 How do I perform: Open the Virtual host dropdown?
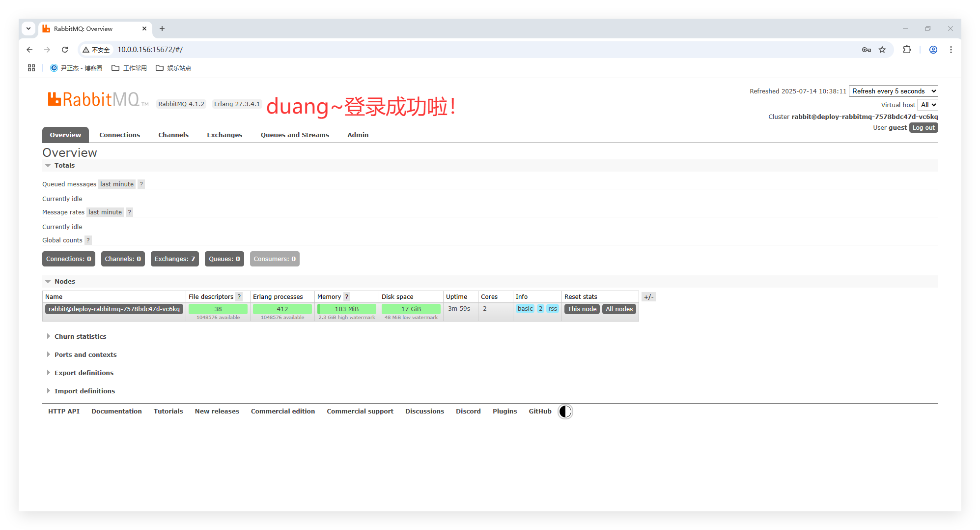pyautogui.click(x=928, y=105)
